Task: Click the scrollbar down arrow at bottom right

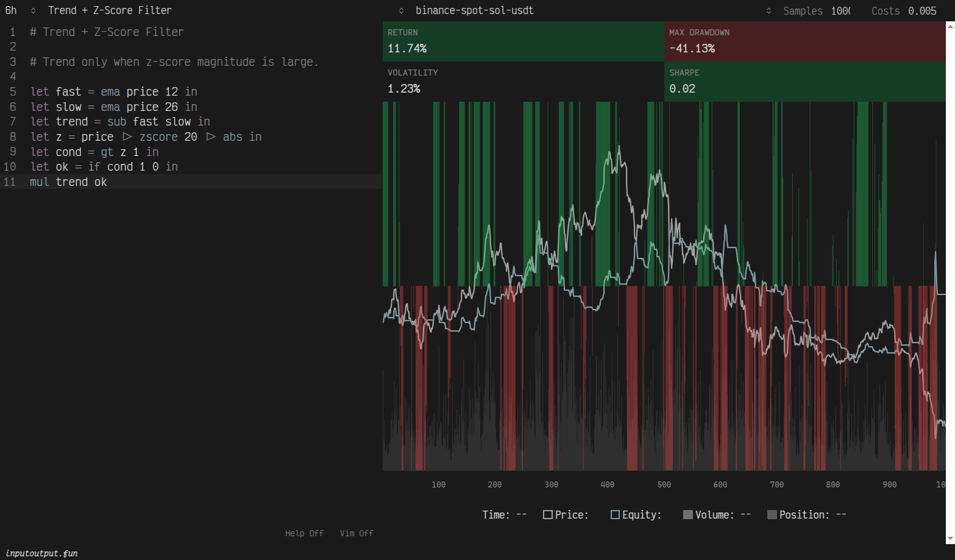Action: tap(950, 539)
